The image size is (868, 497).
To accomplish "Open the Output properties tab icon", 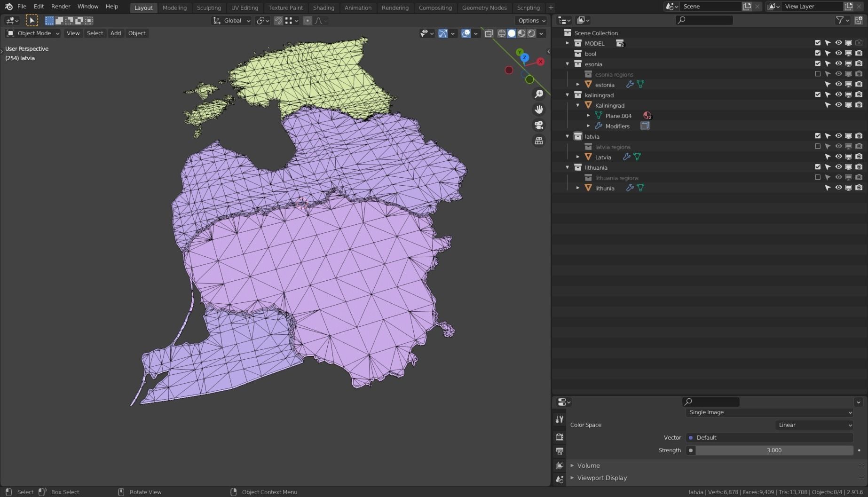I will click(x=560, y=451).
